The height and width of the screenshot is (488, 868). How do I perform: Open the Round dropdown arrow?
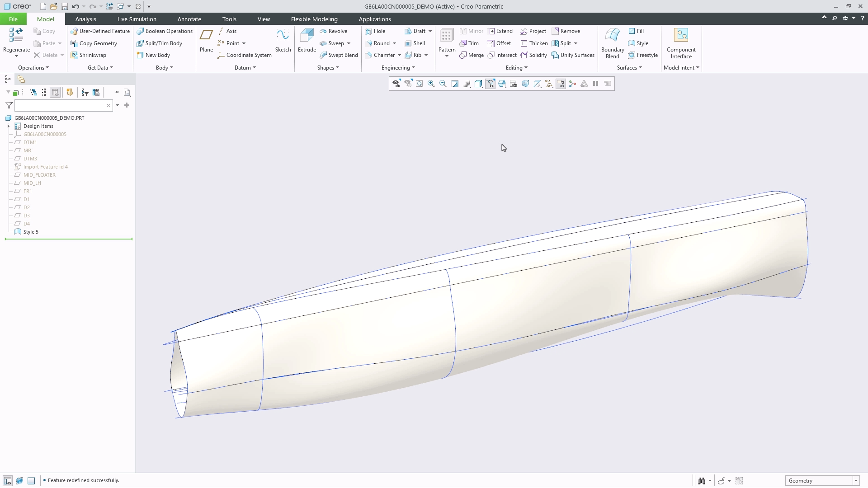click(x=394, y=43)
